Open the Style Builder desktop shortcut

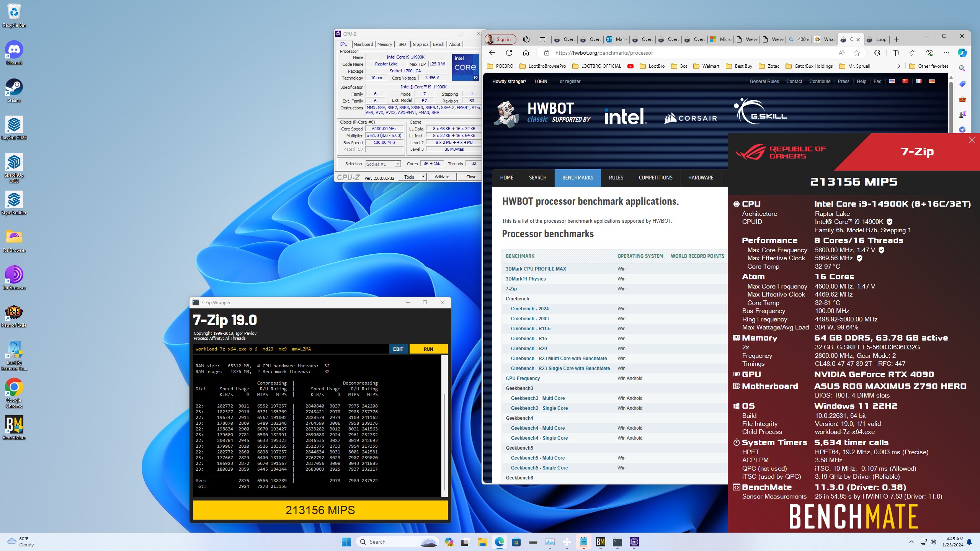(x=14, y=203)
